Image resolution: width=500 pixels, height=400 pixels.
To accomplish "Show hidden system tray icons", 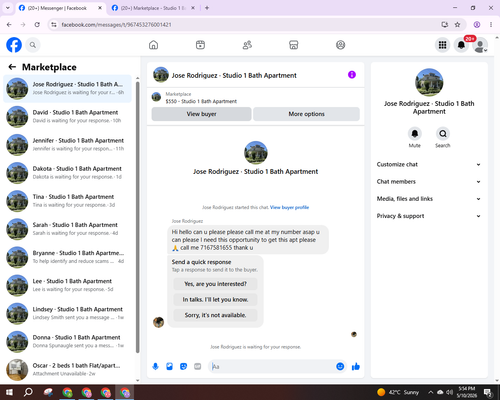I will (430, 392).
